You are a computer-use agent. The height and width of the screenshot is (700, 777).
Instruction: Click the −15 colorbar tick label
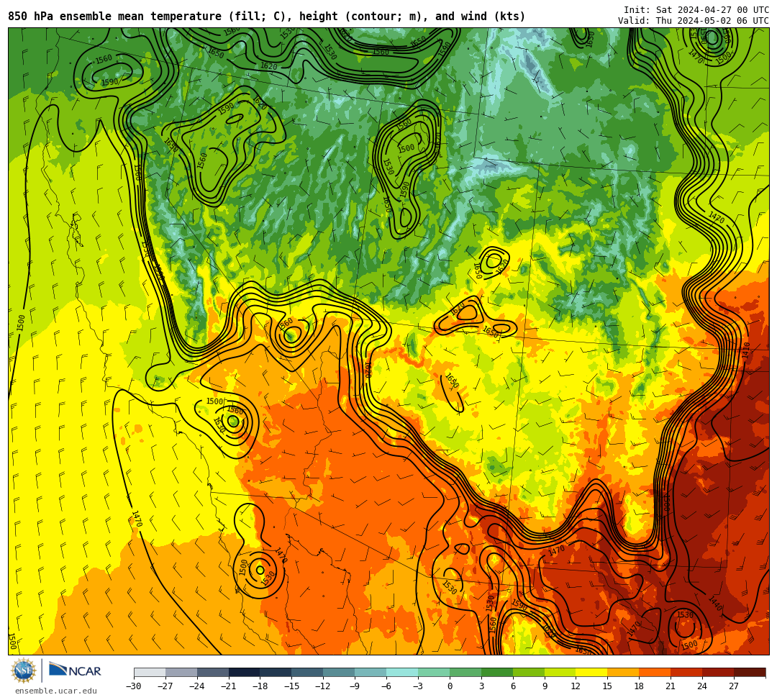coord(292,686)
